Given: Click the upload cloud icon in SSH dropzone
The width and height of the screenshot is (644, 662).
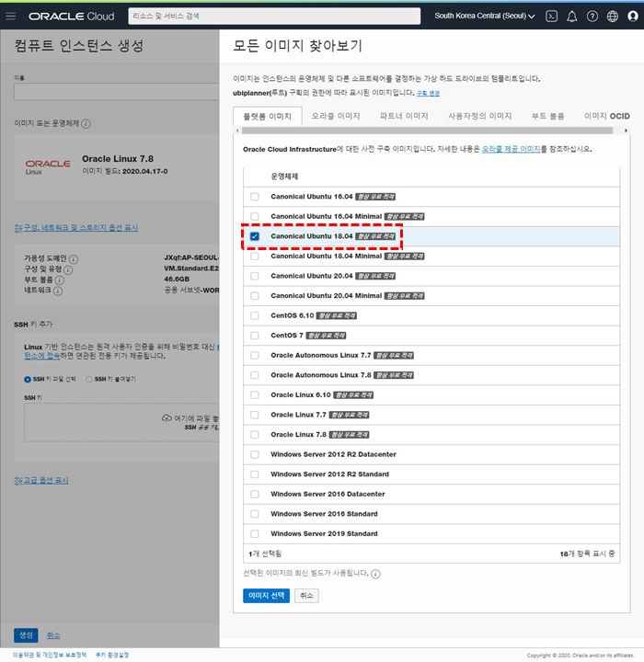Looking at the screenshot, I should (167, 418).
